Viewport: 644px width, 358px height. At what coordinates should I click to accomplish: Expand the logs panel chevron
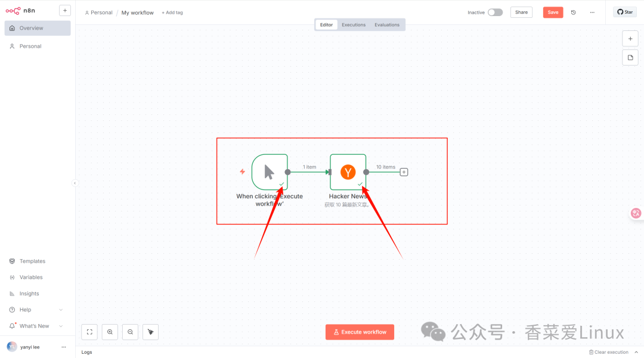pos(636,352)
